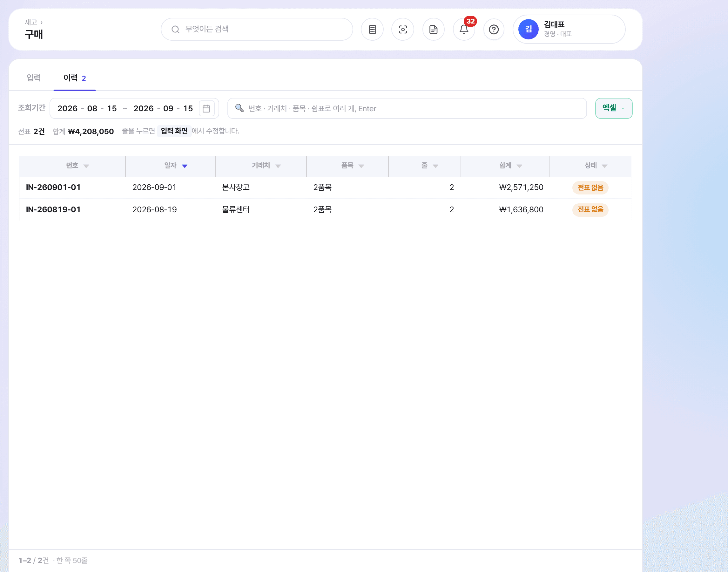Click the 구매 page title
Screen dimensions: 728x572
pos(34,35)
